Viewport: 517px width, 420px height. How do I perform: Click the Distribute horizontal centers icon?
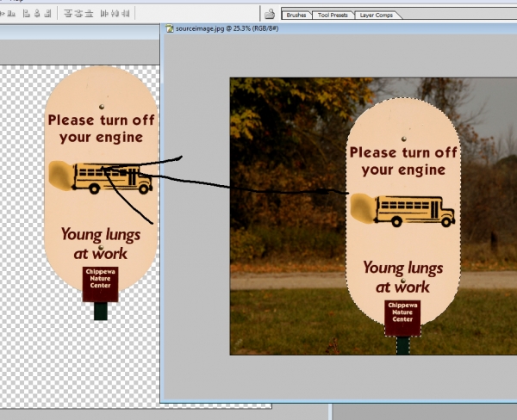[115, 14]
